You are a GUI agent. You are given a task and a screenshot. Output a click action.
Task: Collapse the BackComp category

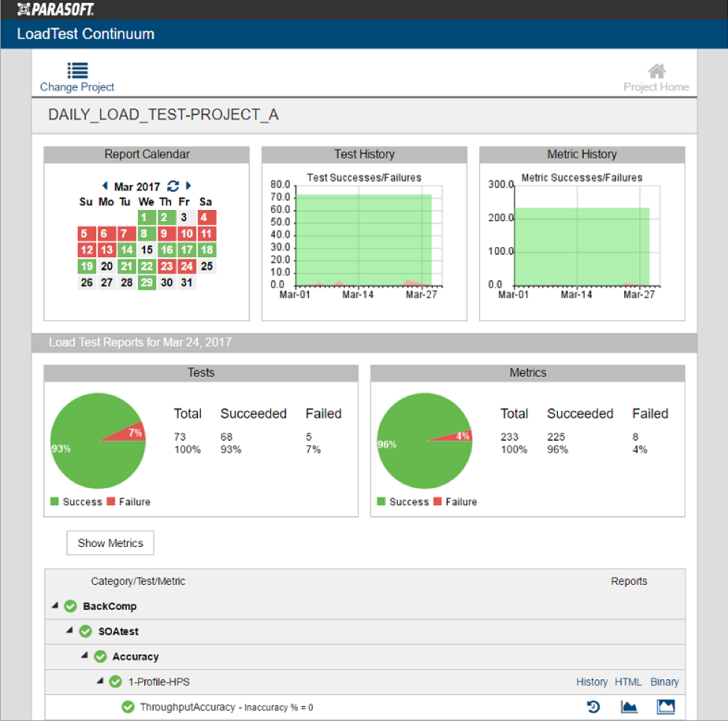55,605
